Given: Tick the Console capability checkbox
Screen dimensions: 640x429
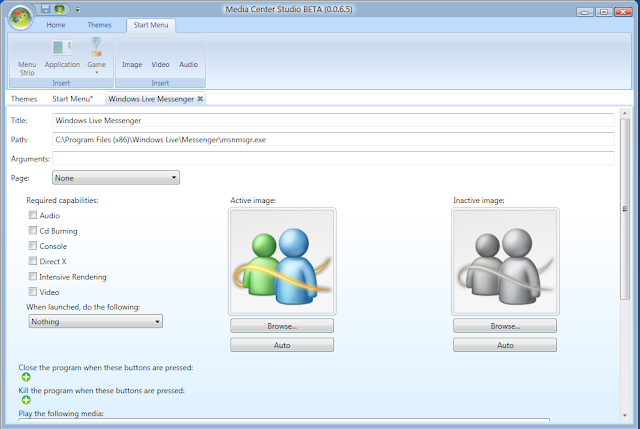Looking at the screenshot, I should tap(33, 246).
